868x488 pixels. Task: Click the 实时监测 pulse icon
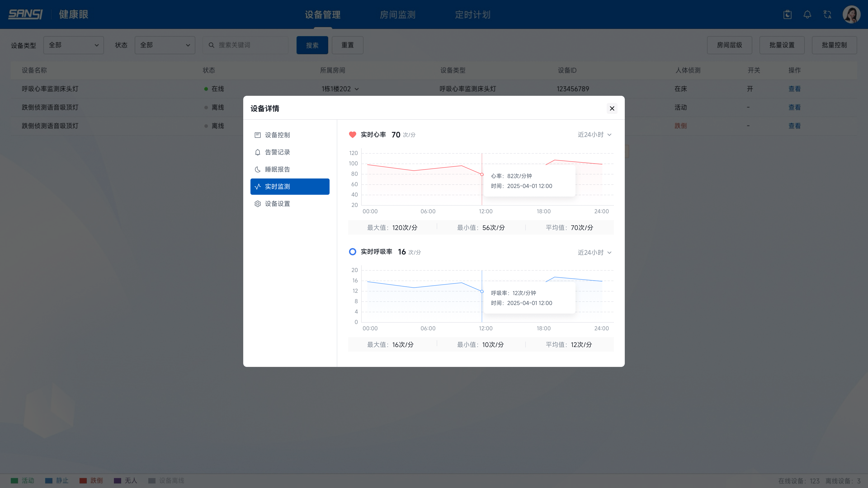click(257, 187)
